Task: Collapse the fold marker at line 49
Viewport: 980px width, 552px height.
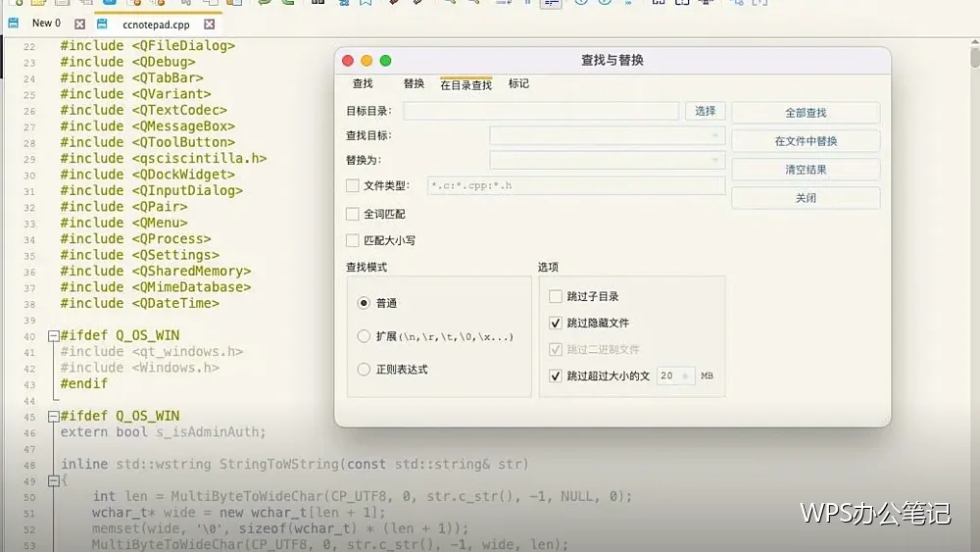Action: click(54, 480)
